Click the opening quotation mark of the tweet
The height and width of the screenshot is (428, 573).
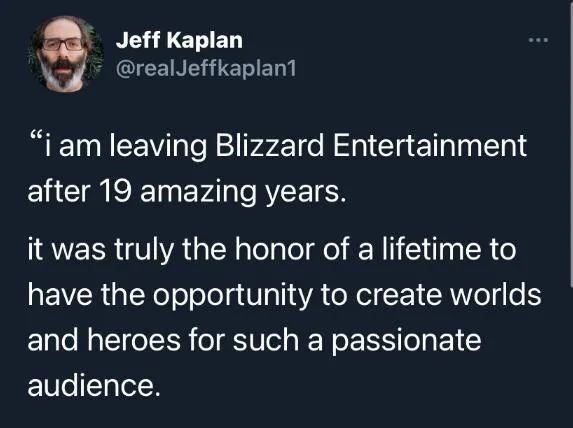(x=36, y=138)
